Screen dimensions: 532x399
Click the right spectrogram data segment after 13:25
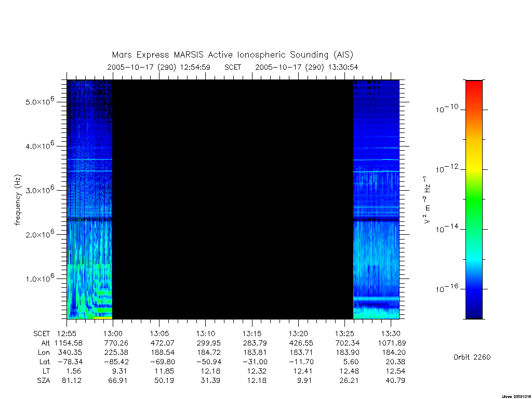pos(376,199)
